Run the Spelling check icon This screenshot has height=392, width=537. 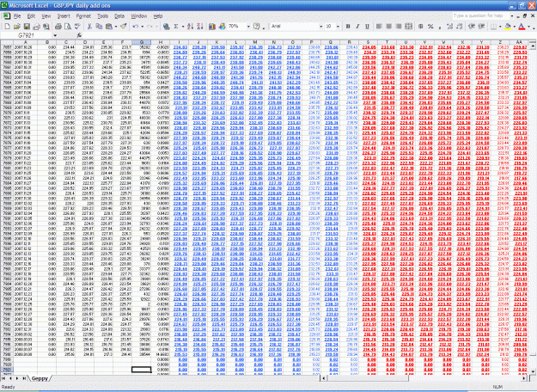[x=77, y=27]
